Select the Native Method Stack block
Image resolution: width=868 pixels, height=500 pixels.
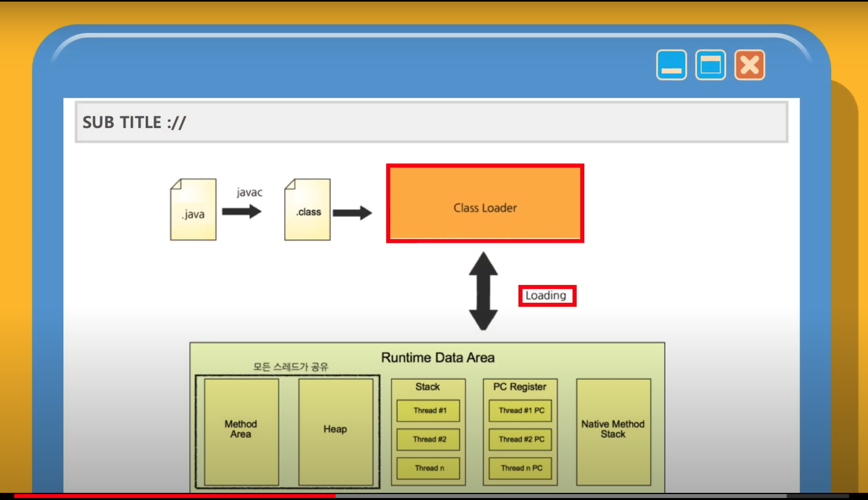(x=613, y=431)
